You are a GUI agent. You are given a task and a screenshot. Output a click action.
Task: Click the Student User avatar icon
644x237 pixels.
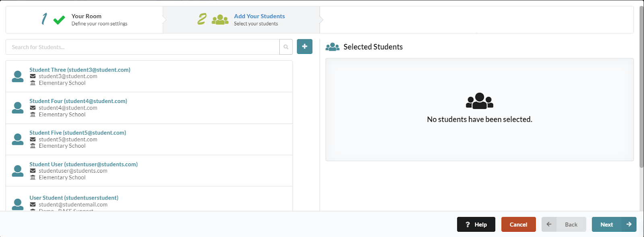tap(18, 171)
